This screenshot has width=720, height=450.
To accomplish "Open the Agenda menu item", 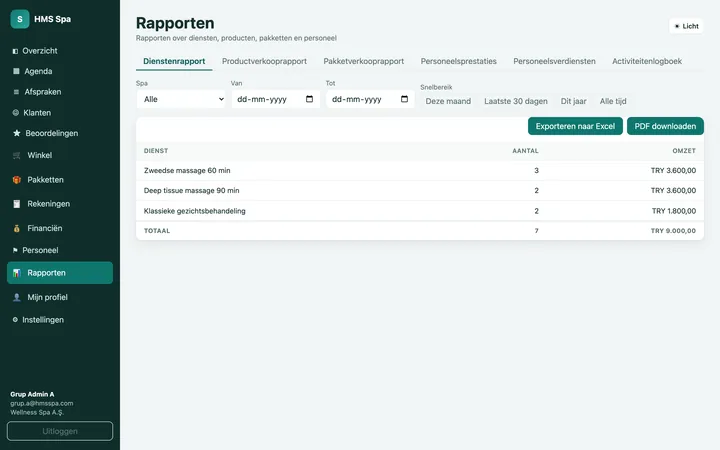I will (x=60, y=71).
